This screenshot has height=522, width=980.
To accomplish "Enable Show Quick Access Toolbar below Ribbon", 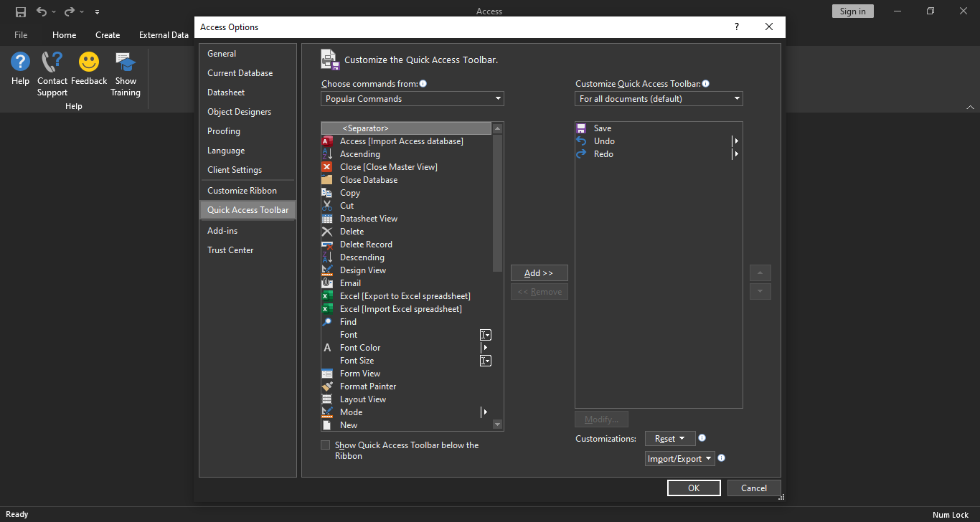I will click(x=326, y=445).
